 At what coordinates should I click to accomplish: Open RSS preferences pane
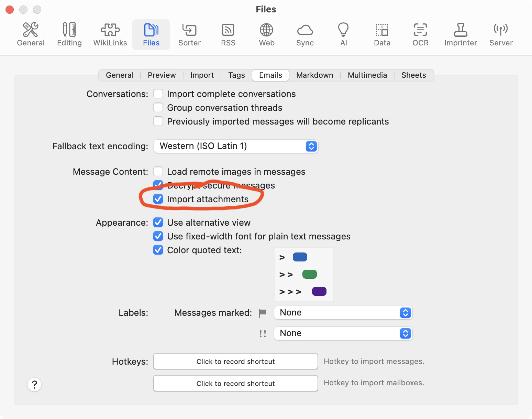228,34
